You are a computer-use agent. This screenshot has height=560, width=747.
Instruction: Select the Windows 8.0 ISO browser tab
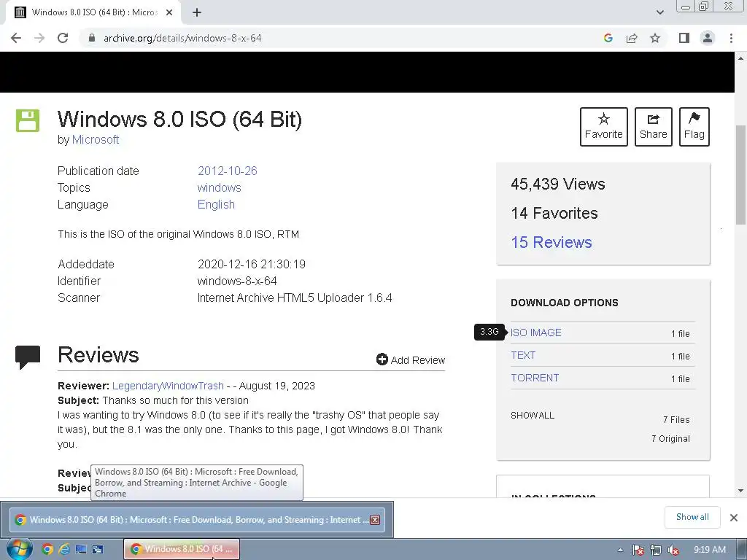point(94,12)
